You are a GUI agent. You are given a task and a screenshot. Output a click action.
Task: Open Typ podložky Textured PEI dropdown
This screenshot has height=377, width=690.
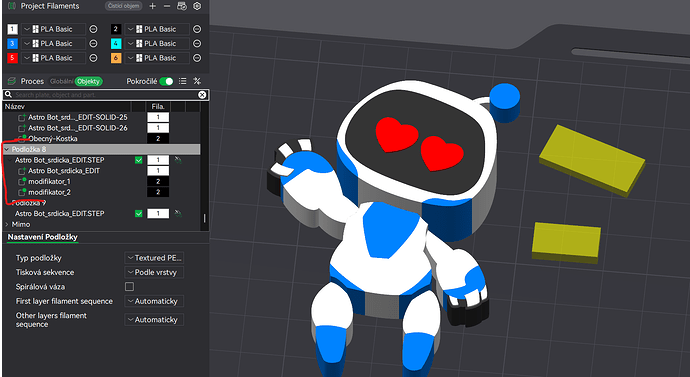pos(154,258)
